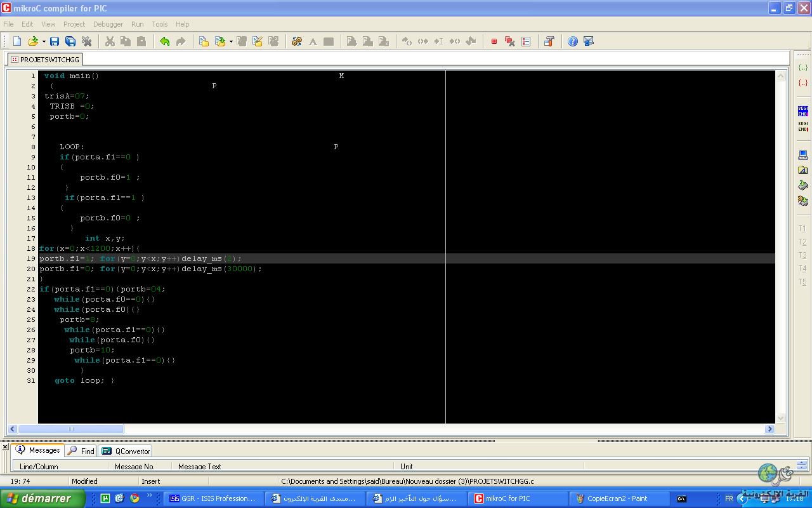Click the New Project icon
This screenshot has width=812, height=508.
204,41
